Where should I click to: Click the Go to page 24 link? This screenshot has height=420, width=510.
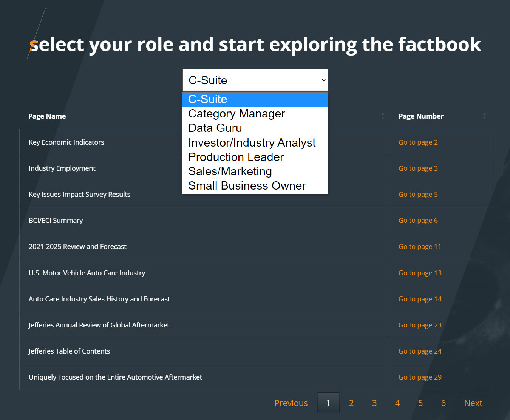click(x=420, y=351)
